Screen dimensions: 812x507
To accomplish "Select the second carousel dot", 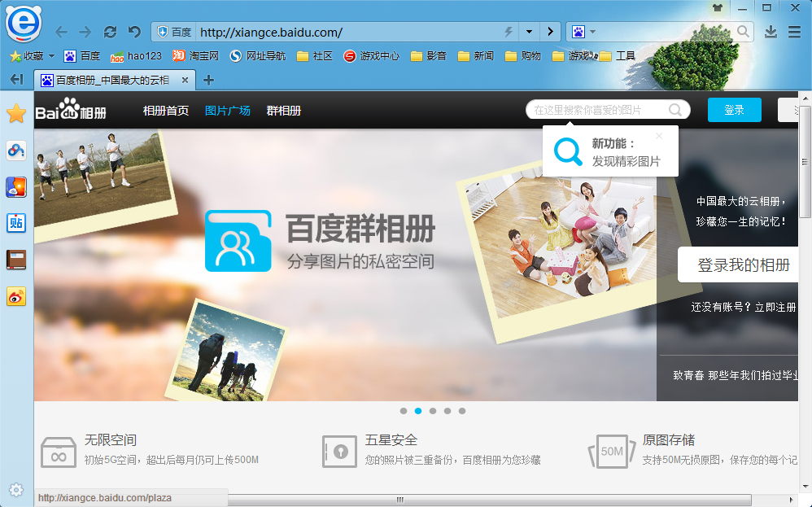I will (x=418, y=411).
